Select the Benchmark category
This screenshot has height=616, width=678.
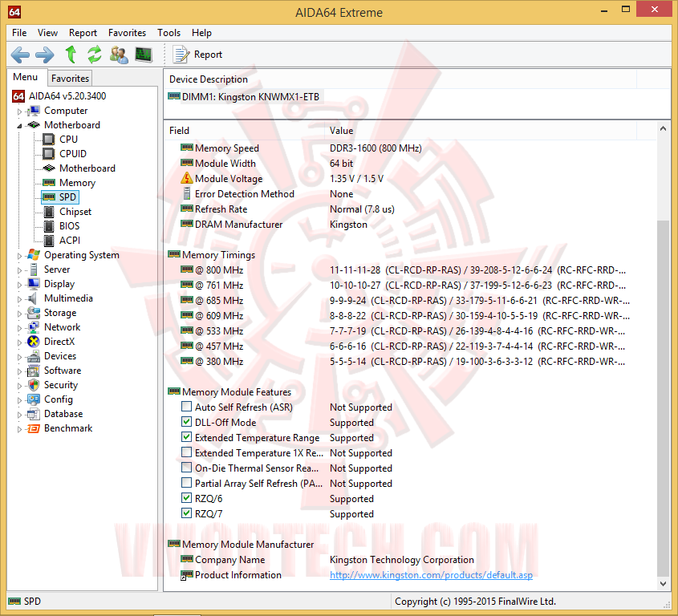pos(68,428)
